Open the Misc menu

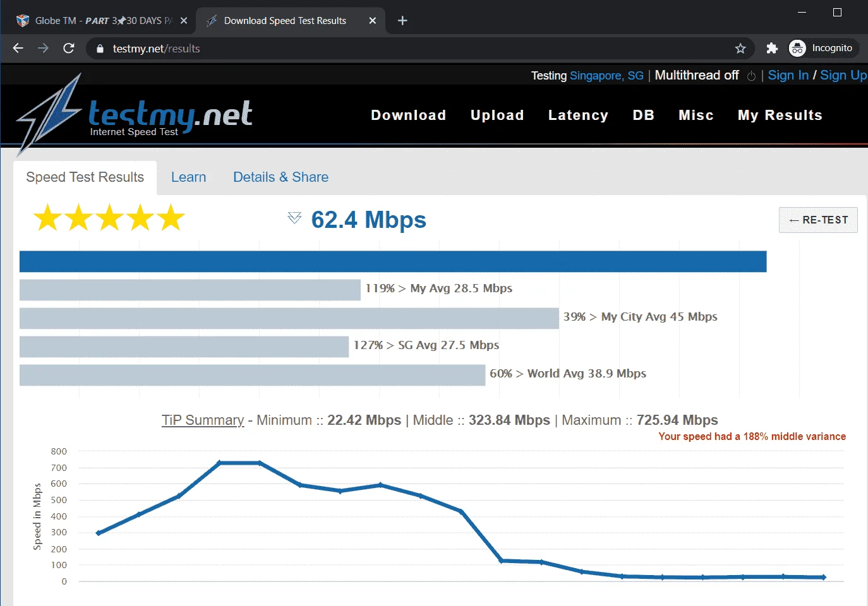tap(696, 116)
